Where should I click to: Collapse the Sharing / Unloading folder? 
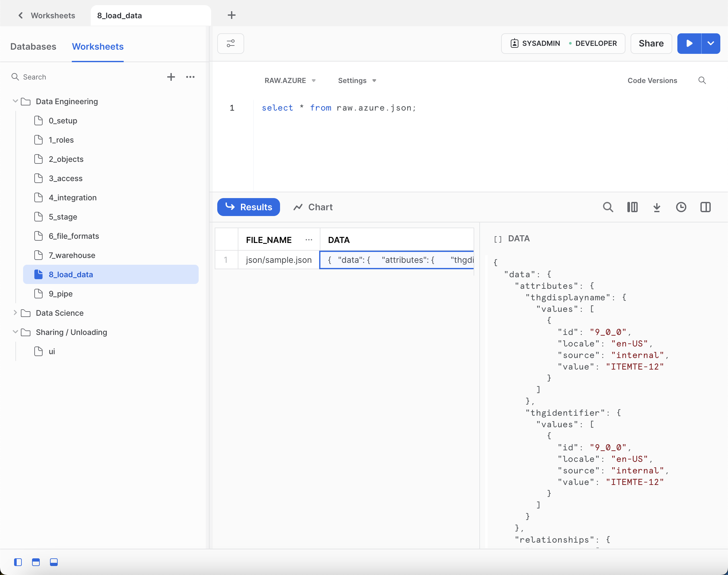click(15, 332)
